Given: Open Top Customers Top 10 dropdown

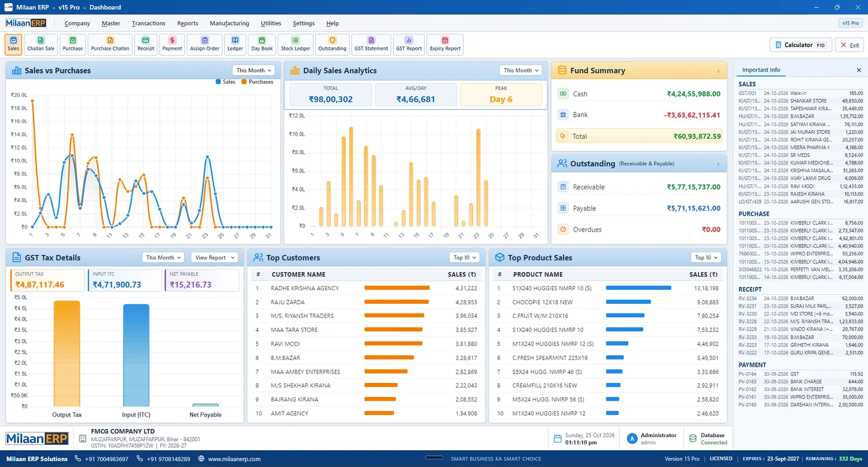Looking at the screenshot, I should [464, 258].
